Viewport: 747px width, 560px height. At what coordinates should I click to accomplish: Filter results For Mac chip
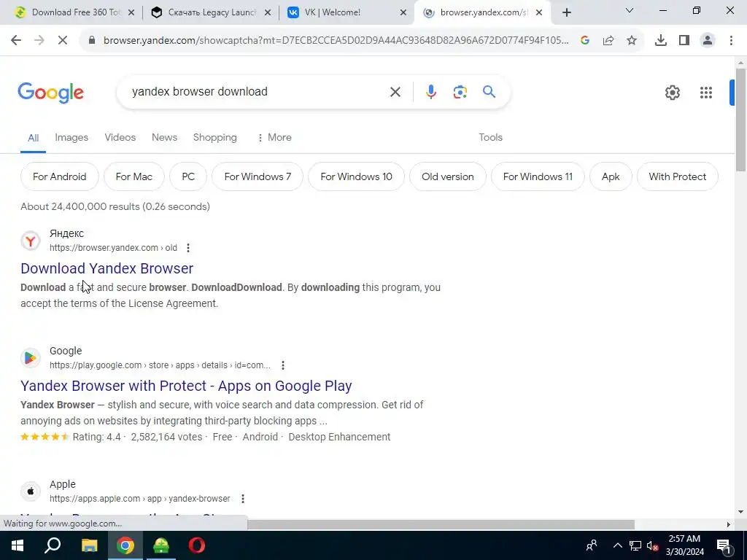pyautogui.click(x=134, y=176)
